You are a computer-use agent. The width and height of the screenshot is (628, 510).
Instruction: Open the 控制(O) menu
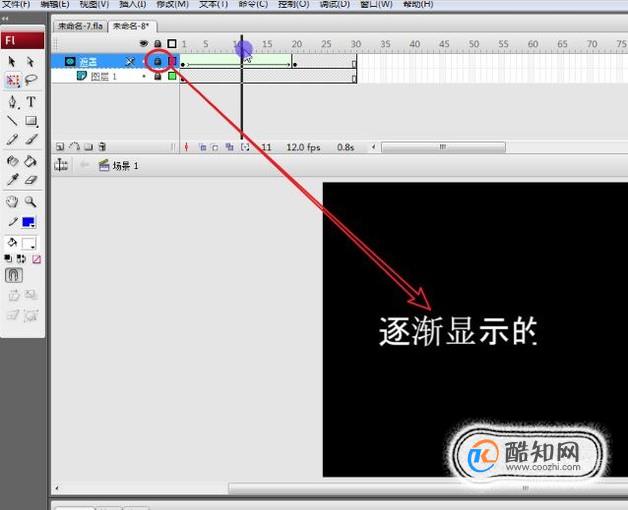[x=294, y=4]
